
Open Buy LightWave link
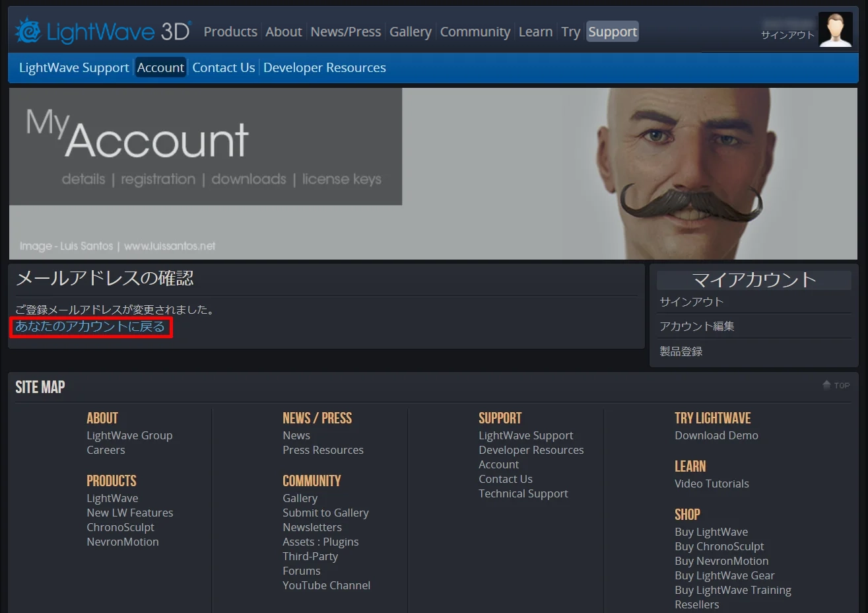(x=712, y=532)
